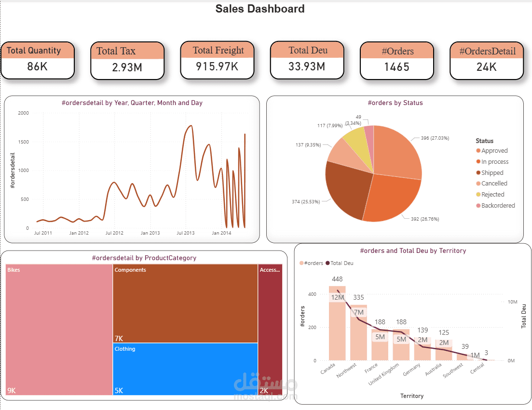Click the Cancelled legend marker
This screenshot has height=410, width=532.
coord(478,184)
